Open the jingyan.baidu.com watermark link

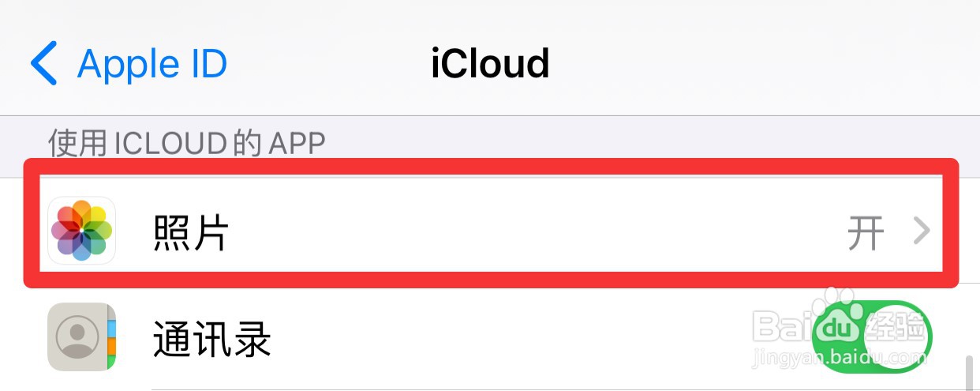pyautogui.click(x=840, y=358)
